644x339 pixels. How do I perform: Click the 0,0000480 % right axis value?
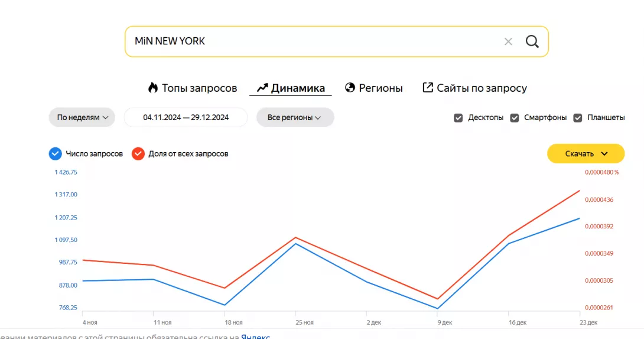601,172
